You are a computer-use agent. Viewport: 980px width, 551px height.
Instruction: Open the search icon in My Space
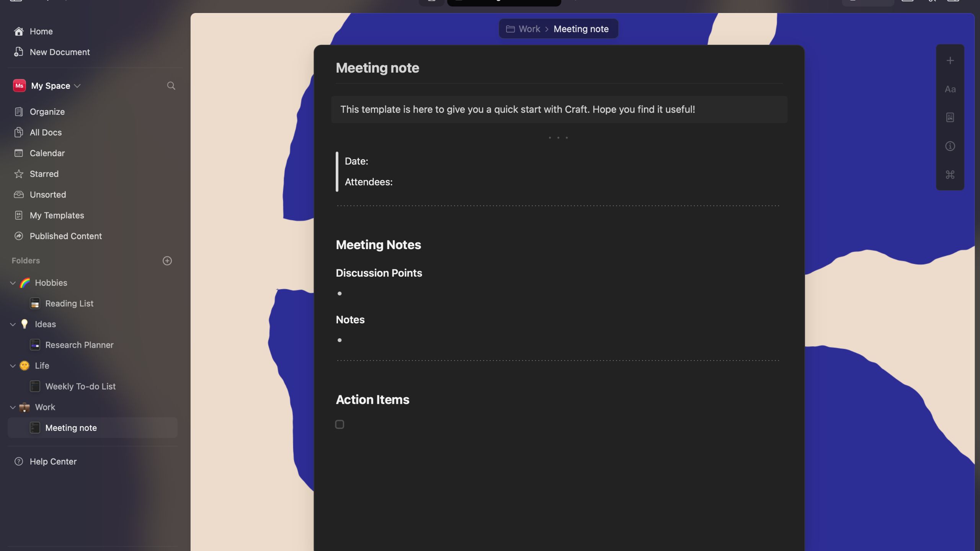point(171,85)
